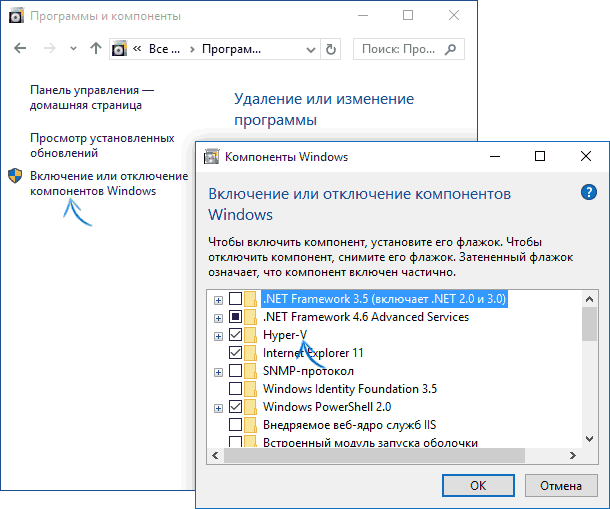
Task: Open 'Включение или отключение компонентов Windows' link
Action: click(x=109, y=183)
